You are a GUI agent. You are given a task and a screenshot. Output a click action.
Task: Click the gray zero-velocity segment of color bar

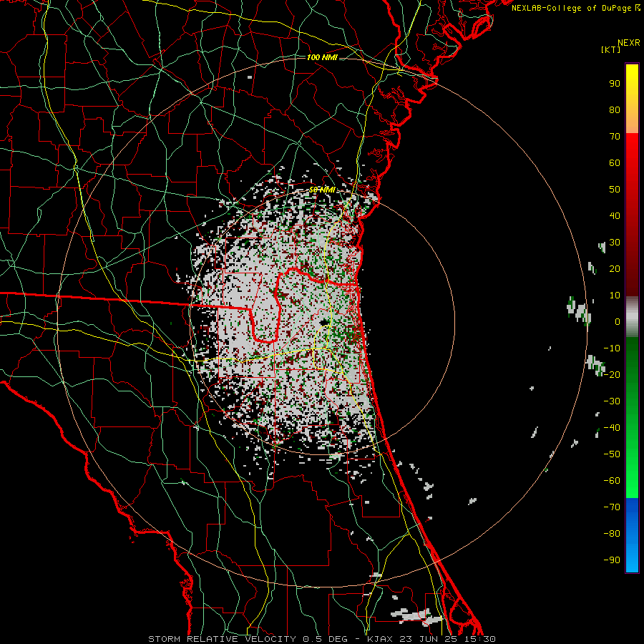coord(632,317)
